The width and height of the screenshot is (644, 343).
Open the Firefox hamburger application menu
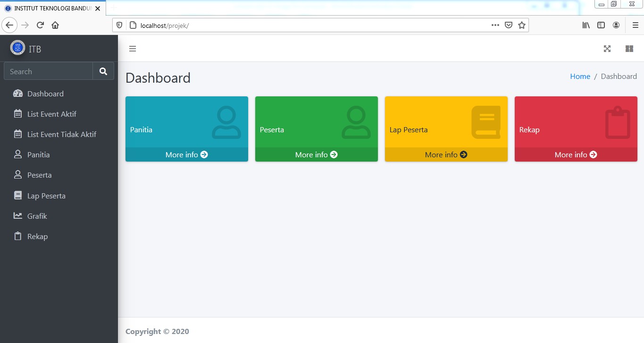[635, 25]
